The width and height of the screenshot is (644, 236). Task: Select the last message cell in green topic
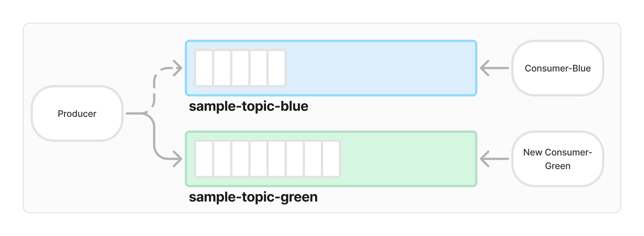pyautogui.click(x=331, y=159)
